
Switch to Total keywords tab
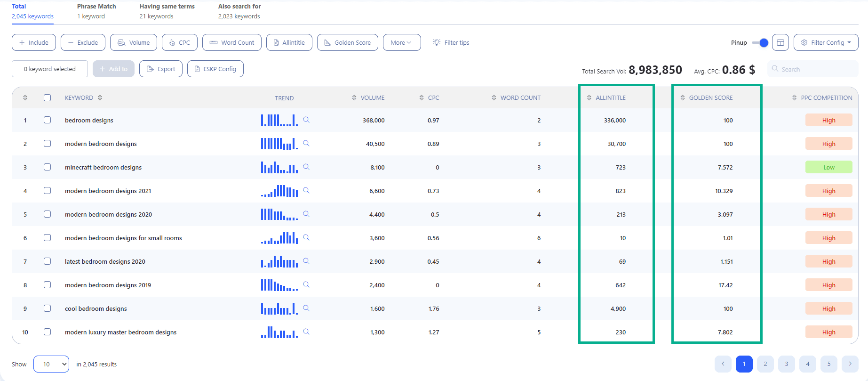click(32, 11)
